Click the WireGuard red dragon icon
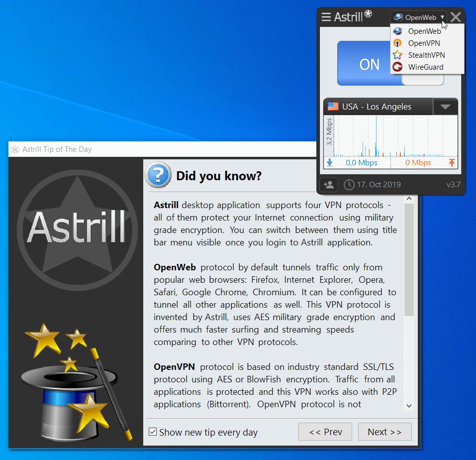Image resolution: width=476 pixels, height=460 pixels. point(397,67)
